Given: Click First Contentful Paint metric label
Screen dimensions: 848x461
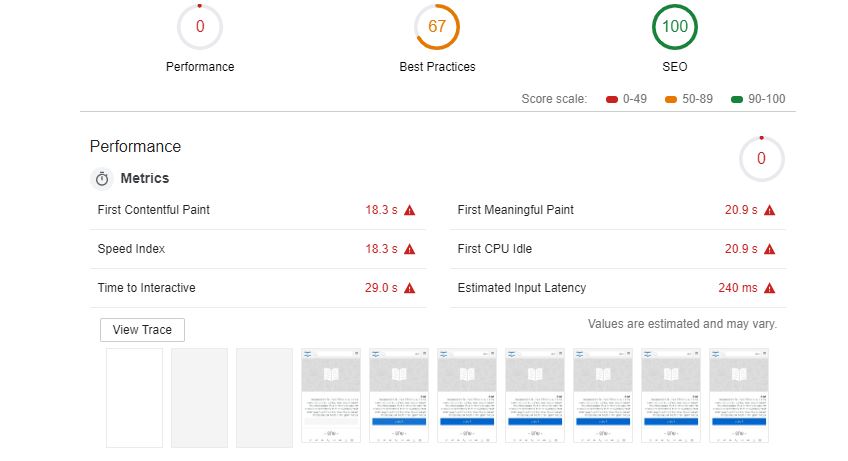Looking at the screenshot, I should (154, 209).
